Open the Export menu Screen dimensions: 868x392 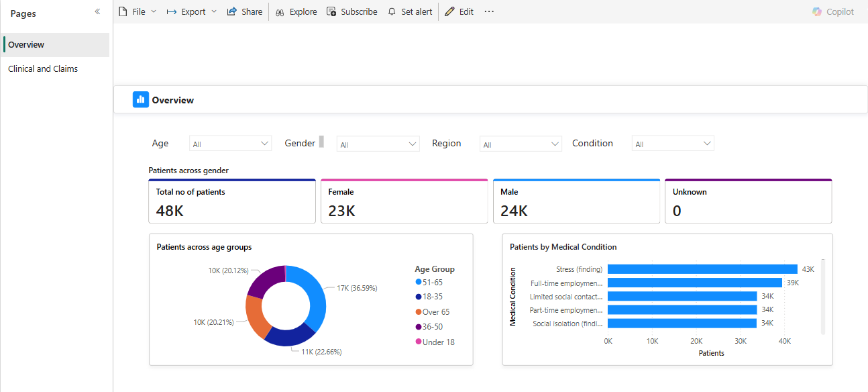(x=192, y=11)
